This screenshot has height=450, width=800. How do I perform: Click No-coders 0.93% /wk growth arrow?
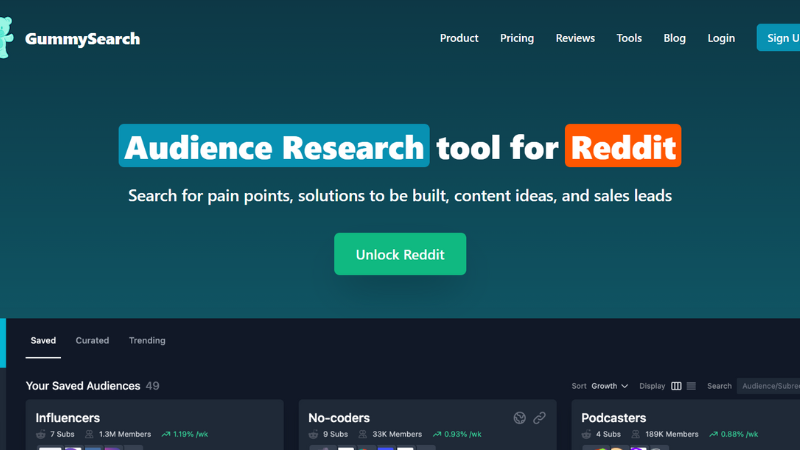(x=437, y=434)
